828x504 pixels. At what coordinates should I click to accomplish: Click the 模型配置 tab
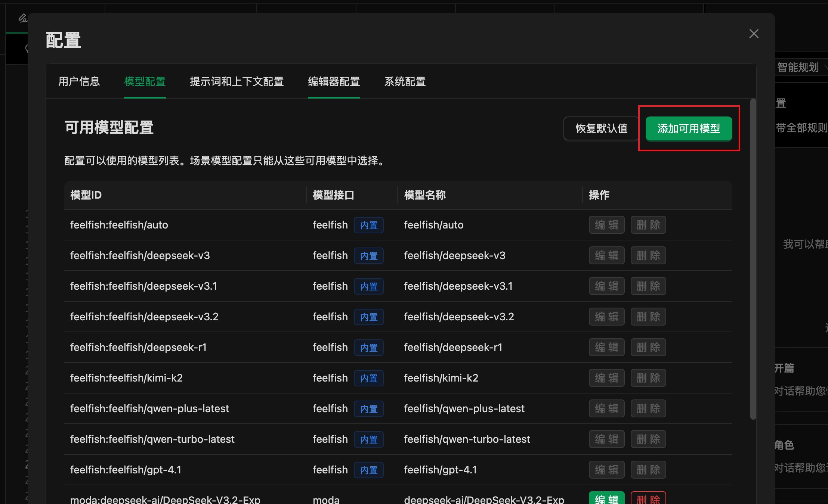[x=145, y=81]
